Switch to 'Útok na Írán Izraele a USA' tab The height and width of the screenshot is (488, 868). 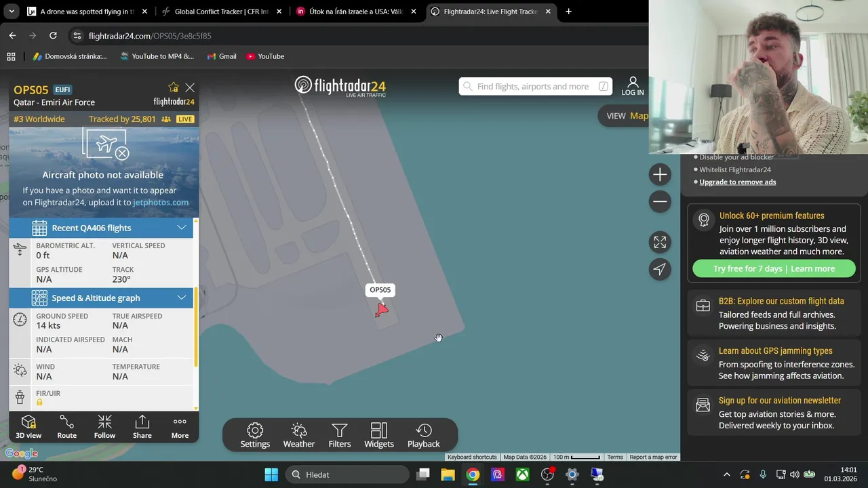pos(356,12)
